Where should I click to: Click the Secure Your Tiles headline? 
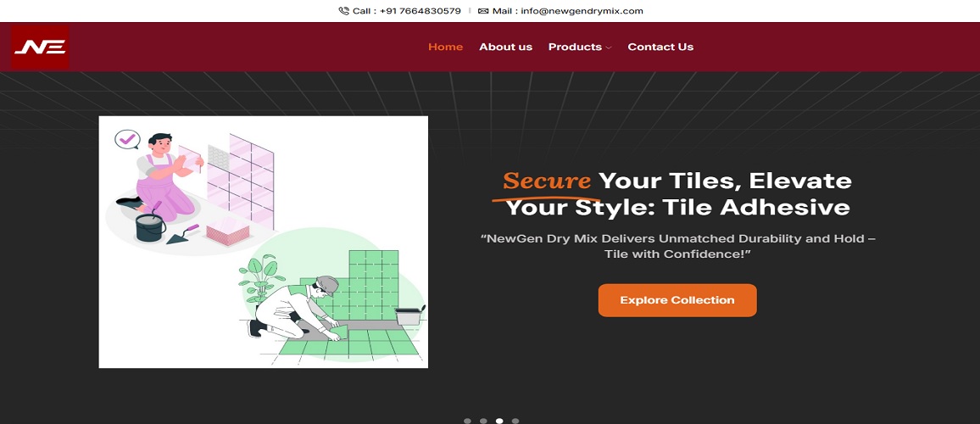677,194
